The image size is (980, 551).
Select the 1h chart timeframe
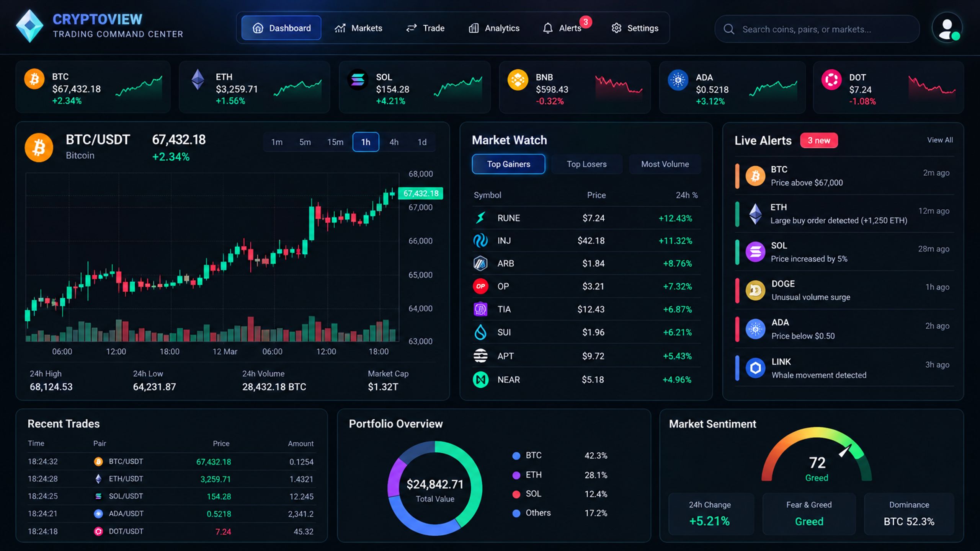tap(366, 142)
